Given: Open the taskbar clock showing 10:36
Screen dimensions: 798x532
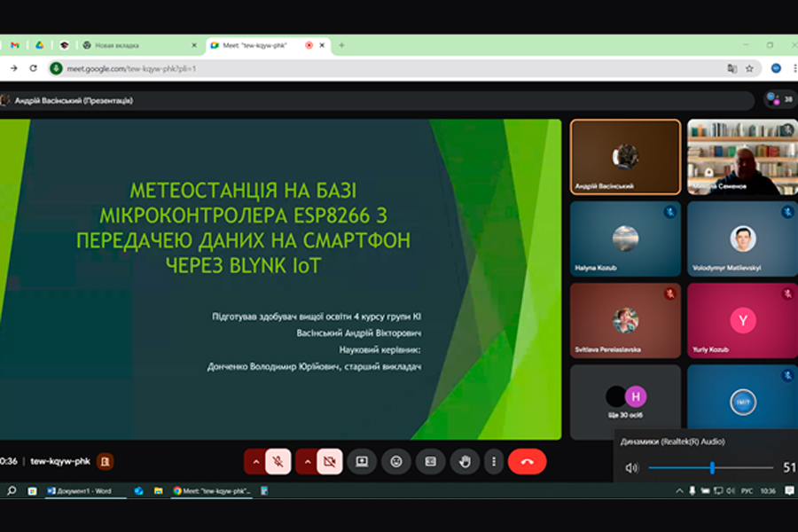Looking at the screenshot, I should click(768, 490).
